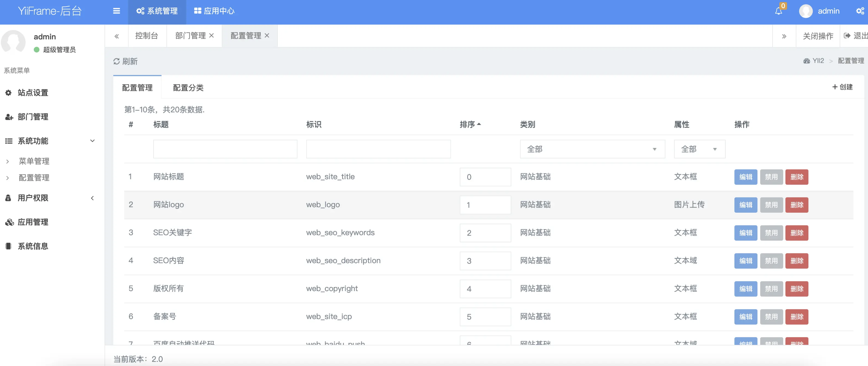Click 关闭操作 button
868x366 pixels.
coord(818,36)
